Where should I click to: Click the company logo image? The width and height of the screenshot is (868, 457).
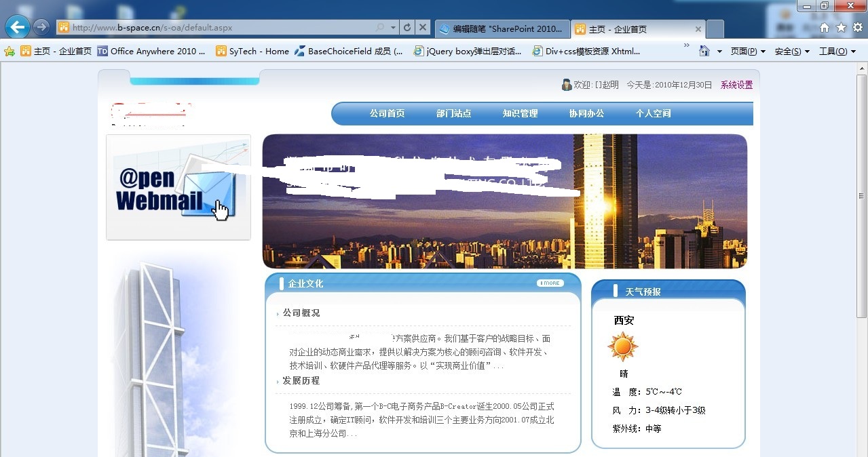point(149,115)
